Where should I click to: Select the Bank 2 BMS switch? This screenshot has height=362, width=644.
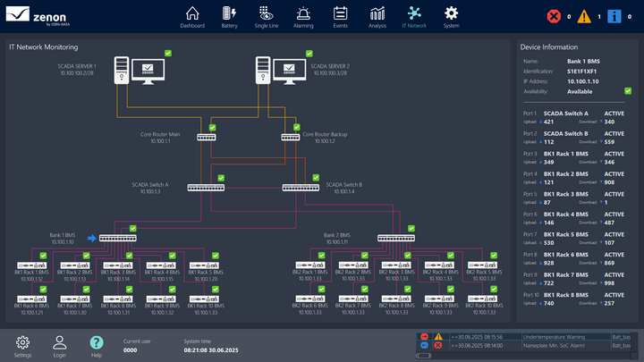396,238
